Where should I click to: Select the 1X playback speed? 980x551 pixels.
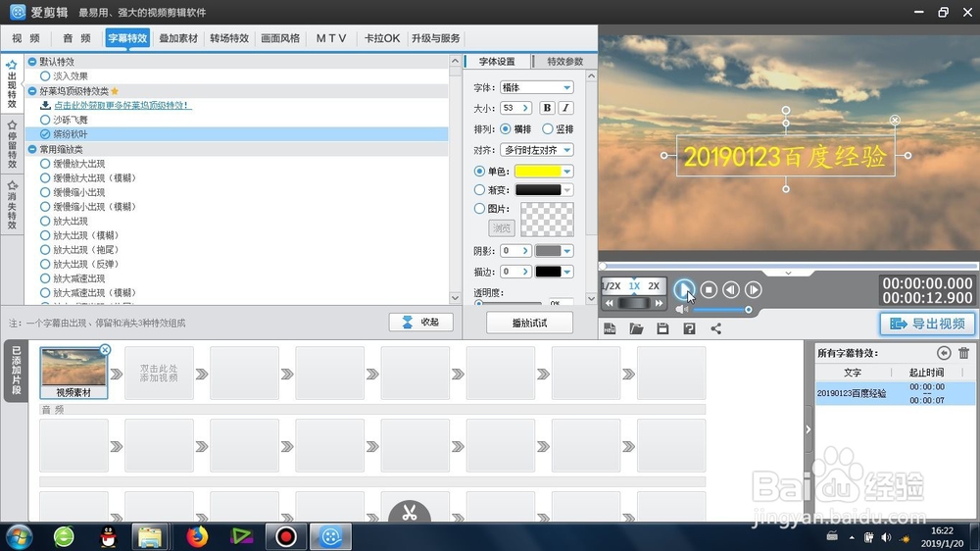tap(634, 286)
